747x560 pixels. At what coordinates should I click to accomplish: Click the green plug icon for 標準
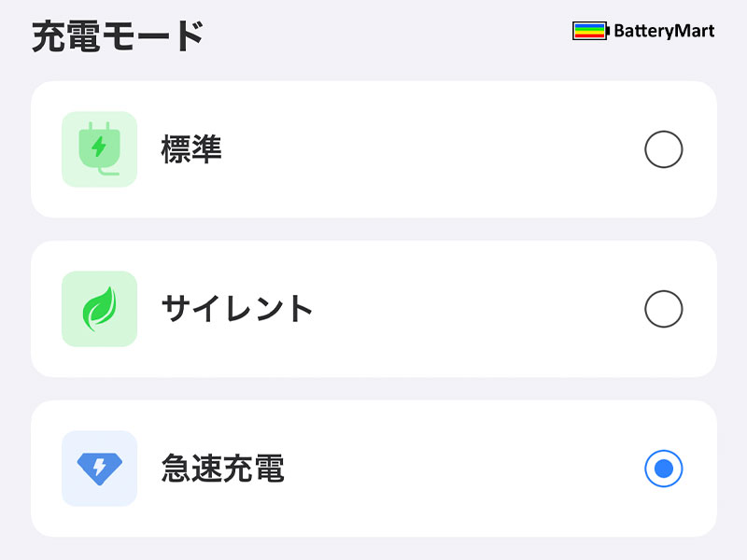99,149
